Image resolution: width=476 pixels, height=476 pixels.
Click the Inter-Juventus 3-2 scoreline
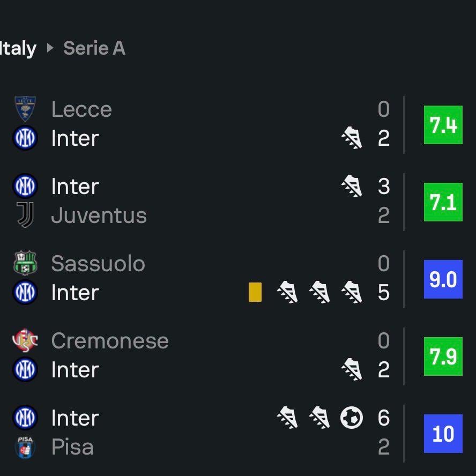pyautogui.click(x=383, y=201)
